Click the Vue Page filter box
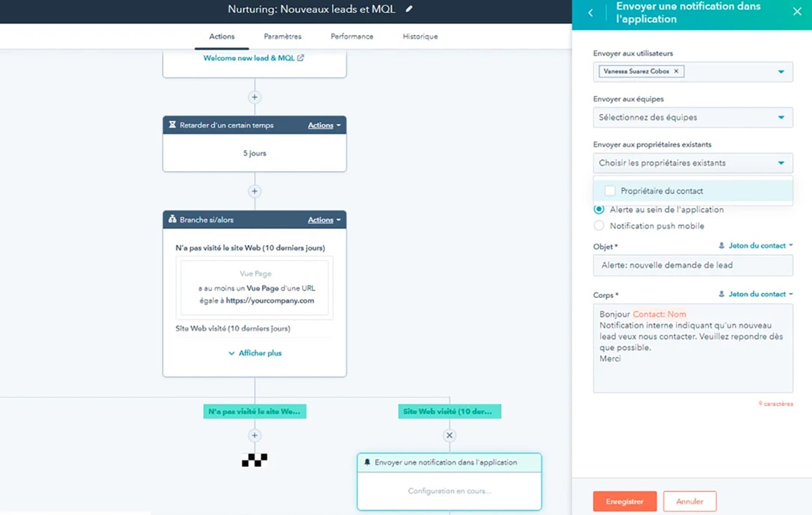 (x=254, y=287)
